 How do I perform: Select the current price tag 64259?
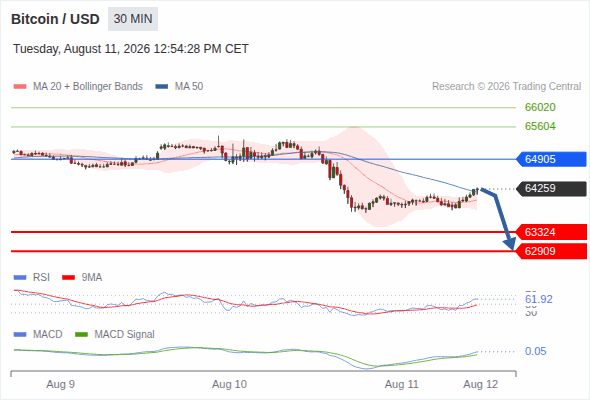[x=550, y=189]
